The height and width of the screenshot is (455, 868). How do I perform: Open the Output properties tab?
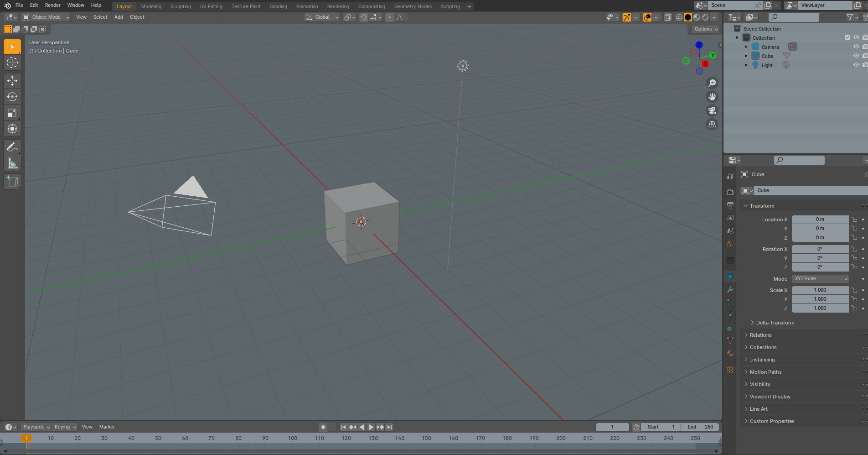tap(730, 205)
